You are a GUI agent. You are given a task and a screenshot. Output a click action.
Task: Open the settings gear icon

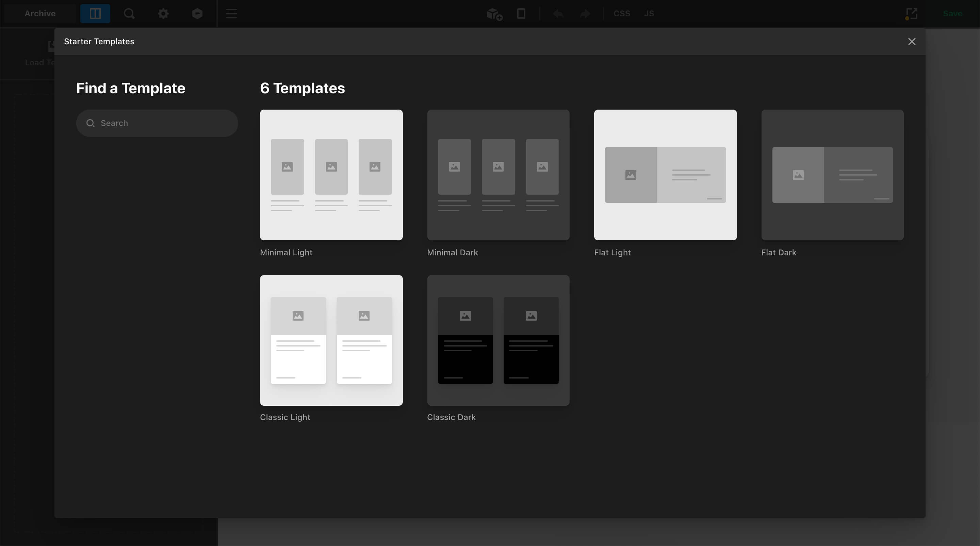pos(163,13)
